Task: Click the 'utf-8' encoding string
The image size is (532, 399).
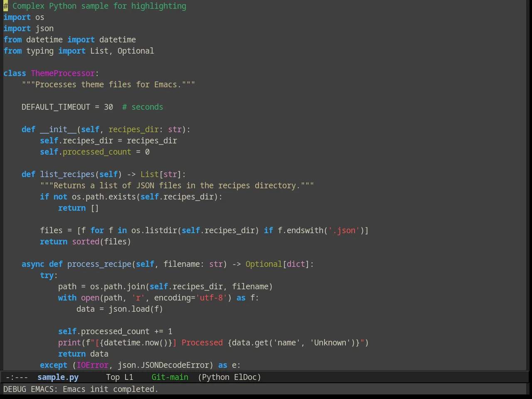Action: [211, 298]
